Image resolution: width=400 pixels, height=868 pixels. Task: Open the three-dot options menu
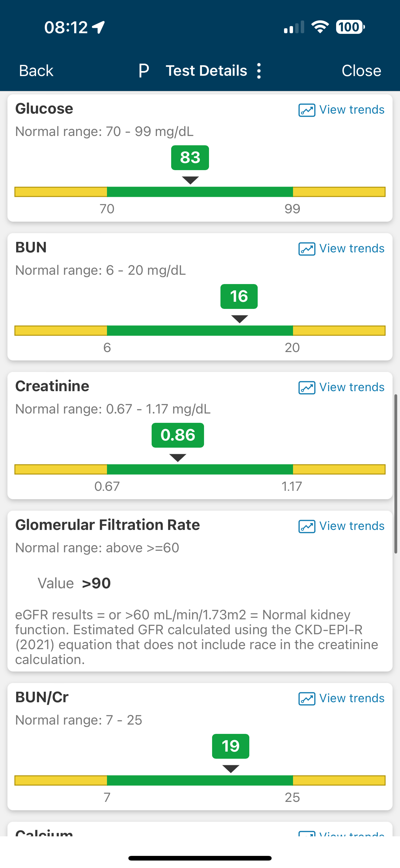click(259, 71)
